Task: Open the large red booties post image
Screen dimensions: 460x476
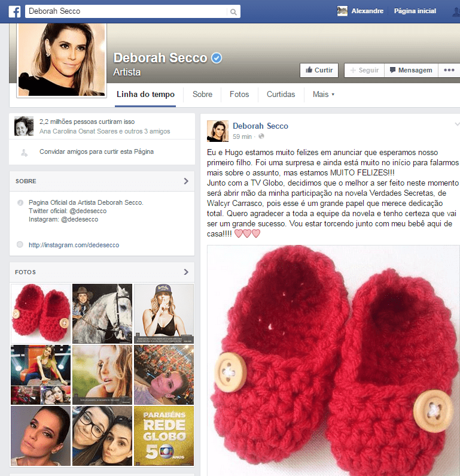Action: pos(334,360)
